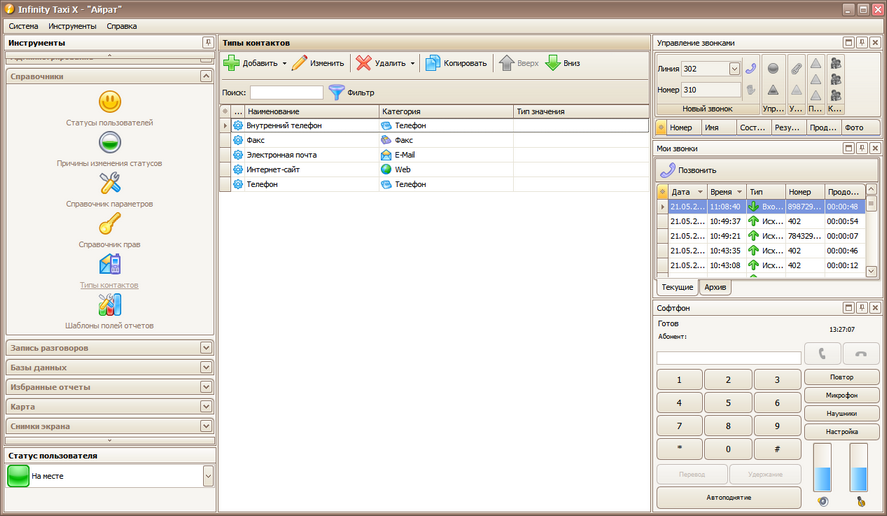Open the Удалить dropdown arrow
Screen dimensions: 887x516
[412, 63]
